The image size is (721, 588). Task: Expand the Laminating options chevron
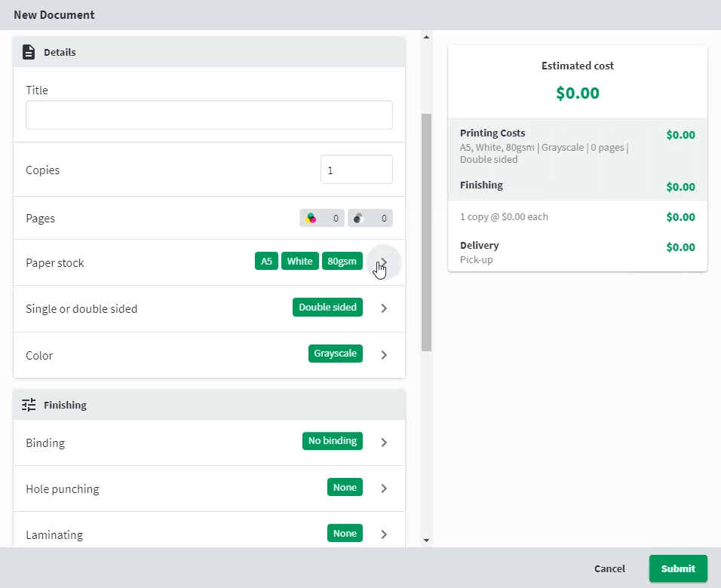pos(384,534)
